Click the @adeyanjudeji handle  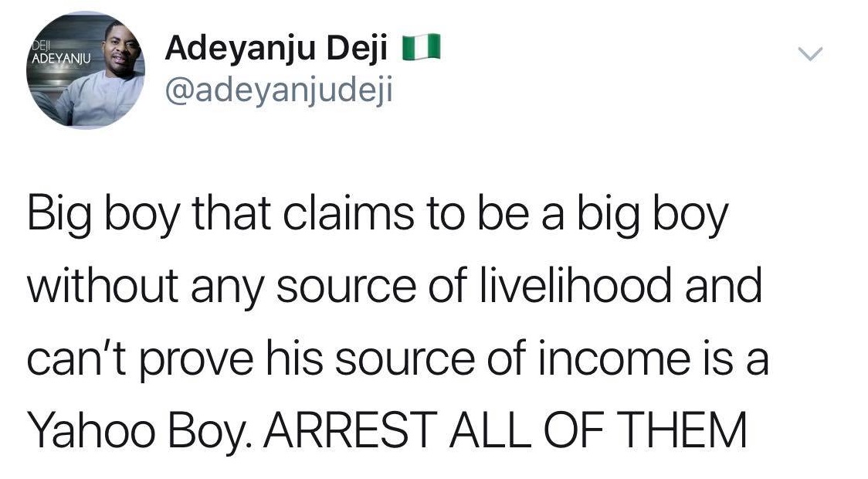click(280, 91)
